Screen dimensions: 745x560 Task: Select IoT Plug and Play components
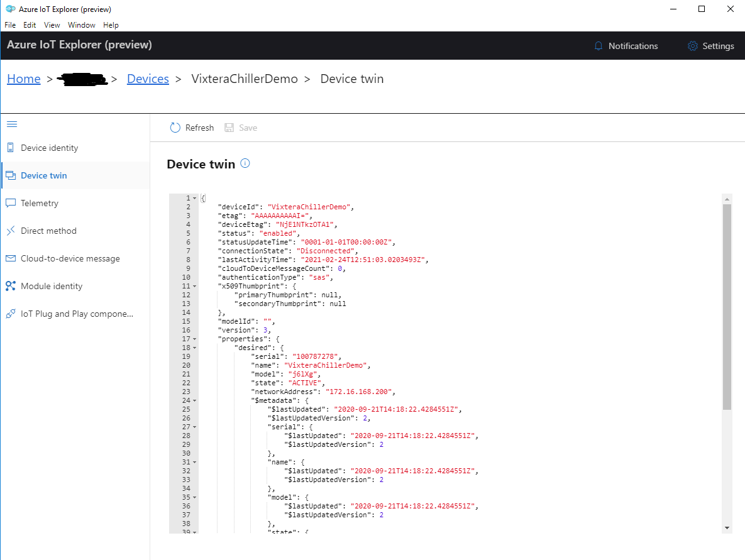click(75, 314)
